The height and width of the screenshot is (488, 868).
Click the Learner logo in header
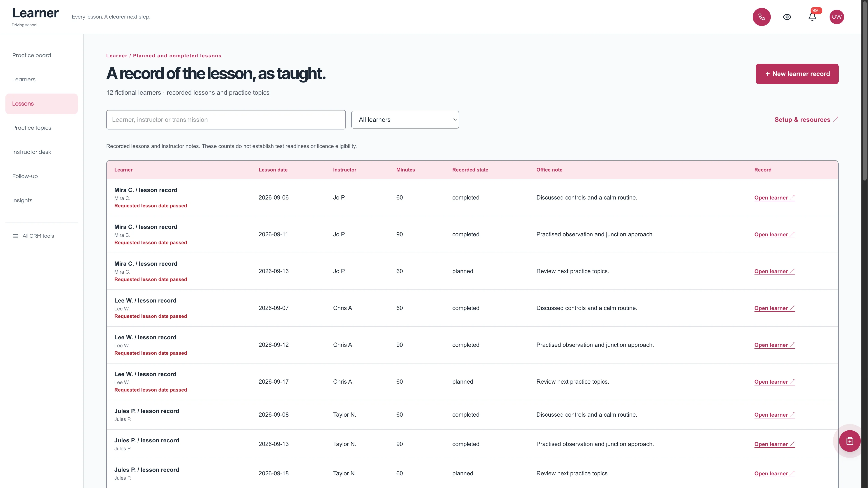click(x=35, y=13)
